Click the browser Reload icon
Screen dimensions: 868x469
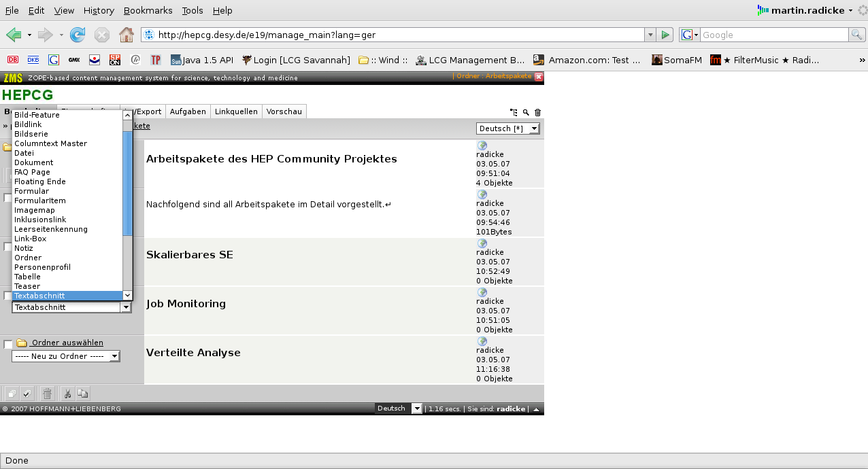pyautogui.click(x=78, y=35)
